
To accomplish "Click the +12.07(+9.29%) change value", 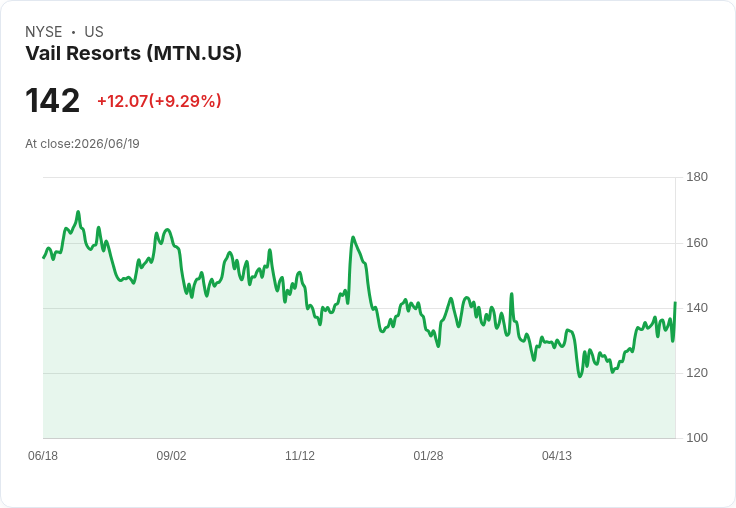I will pyautogui.click(x=159, y=101).
